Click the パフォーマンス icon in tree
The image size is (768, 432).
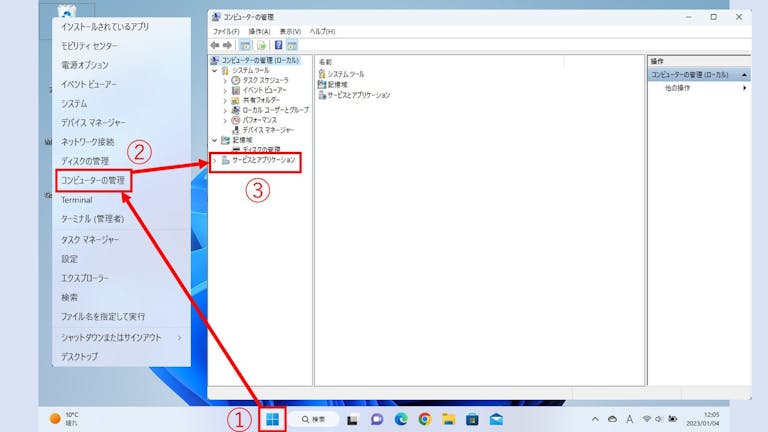coord(236,120)
